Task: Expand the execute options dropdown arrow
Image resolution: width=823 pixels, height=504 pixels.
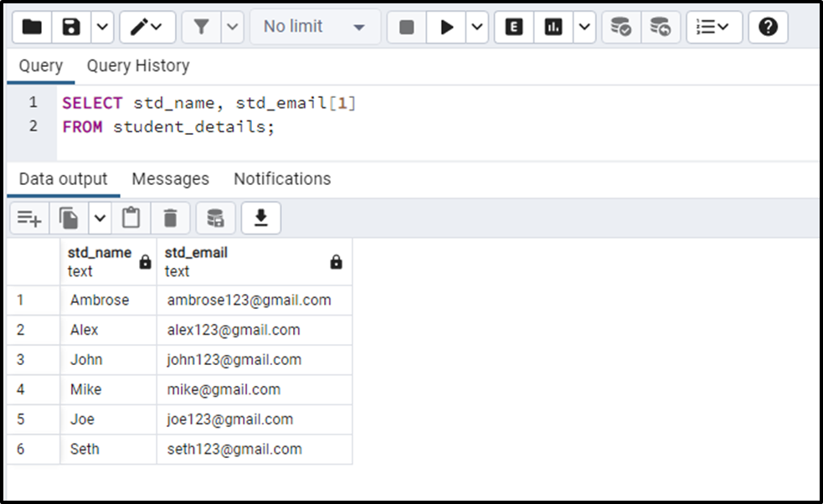Action: (477, 27)
